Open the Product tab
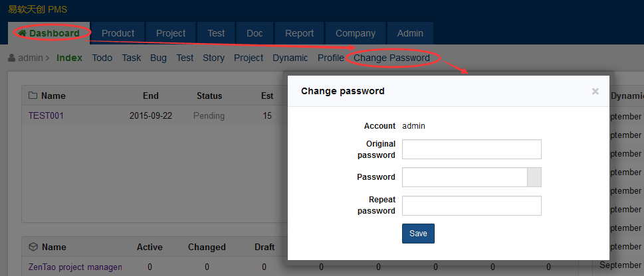The image size is (644, 276). point(118,33)
